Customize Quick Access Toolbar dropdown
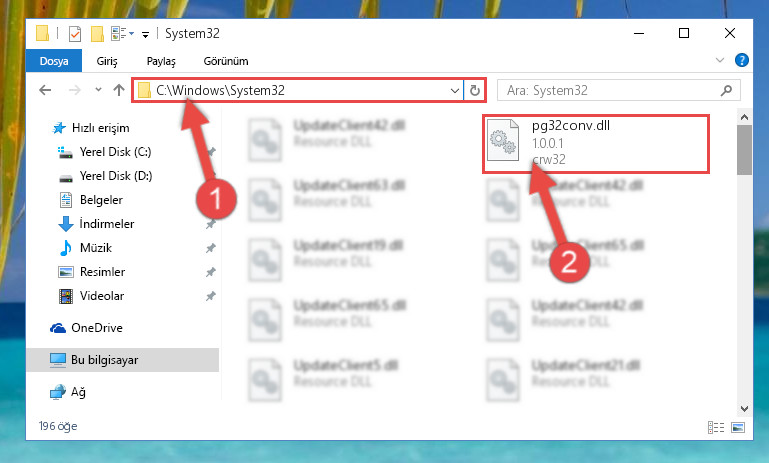The image size is (769, 463). pyautogui.click(x=145, y=34)
